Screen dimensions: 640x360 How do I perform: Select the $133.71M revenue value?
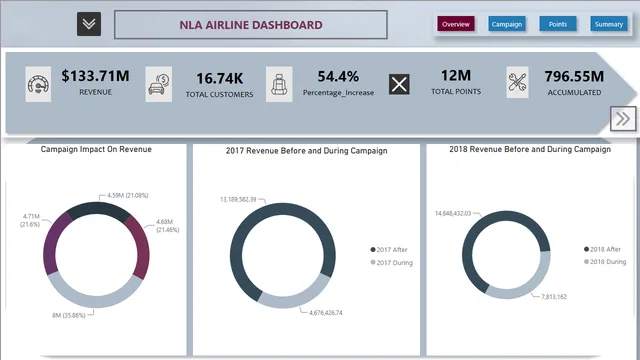click(x=96, y=76)
